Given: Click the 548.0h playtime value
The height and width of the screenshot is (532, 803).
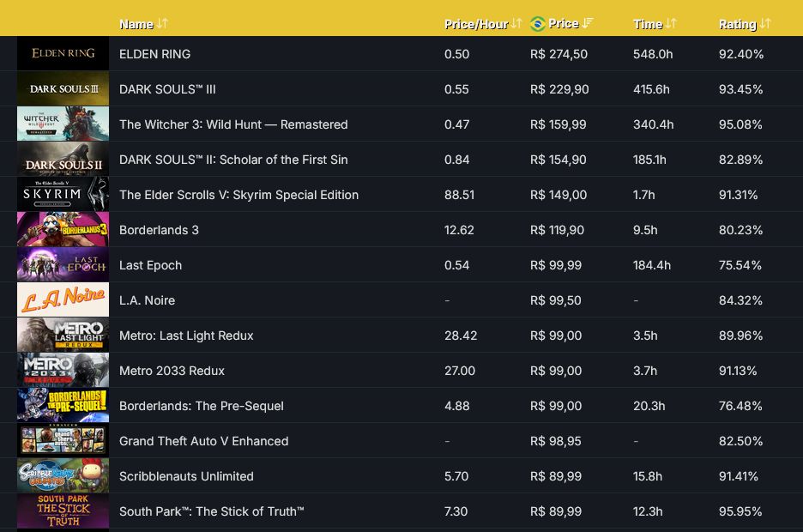Looking at the screenshot, I should (x=653, y=54).
